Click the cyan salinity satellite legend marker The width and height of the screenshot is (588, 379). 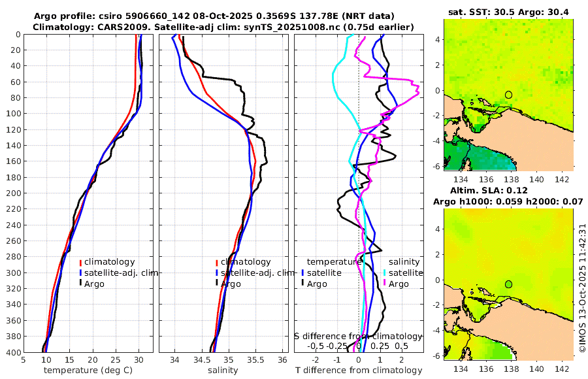pos(385,273)
